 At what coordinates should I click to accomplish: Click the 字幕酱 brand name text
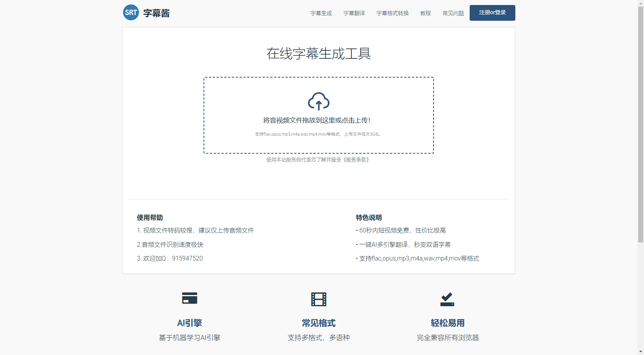[x=156, y=13]
